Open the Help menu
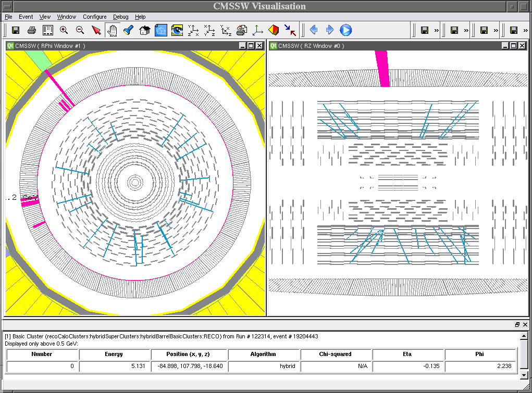 pos(140,17)
